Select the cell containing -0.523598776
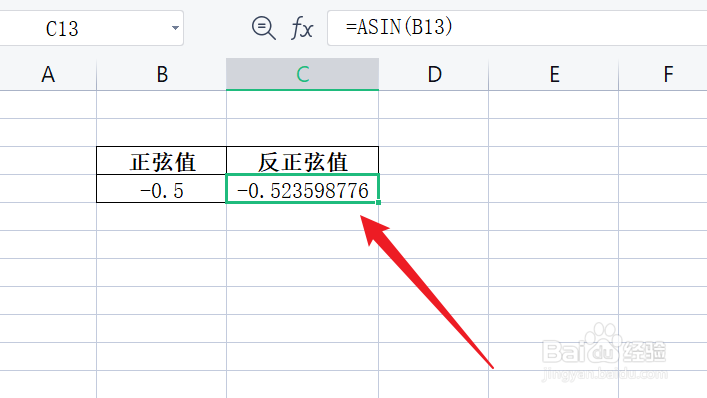 302,189
